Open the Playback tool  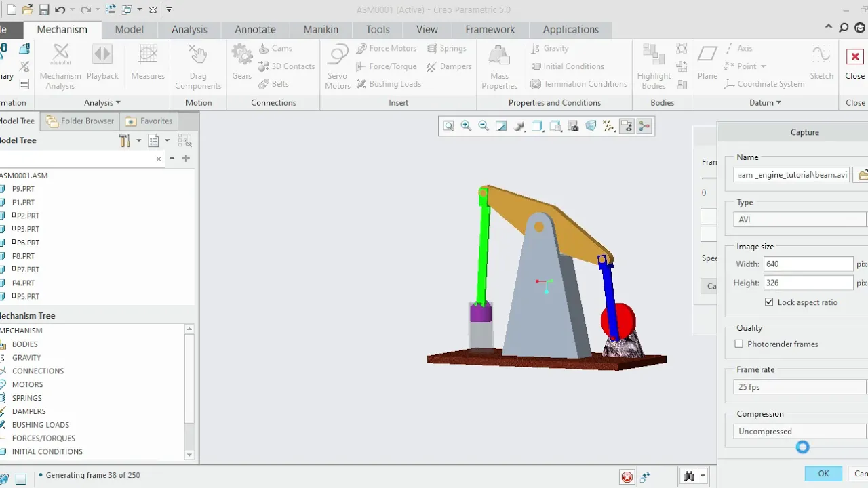pyautogui.click(x=102, y=62)
